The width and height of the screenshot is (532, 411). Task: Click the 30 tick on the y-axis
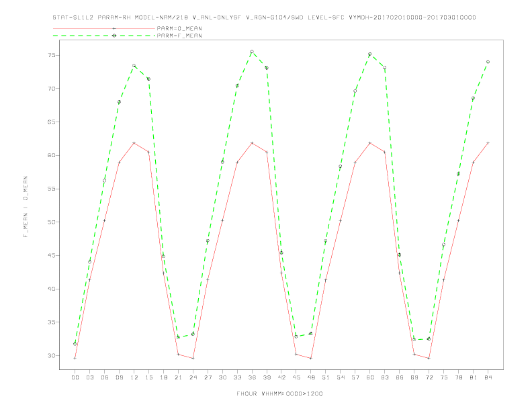[x=52, y=356]
